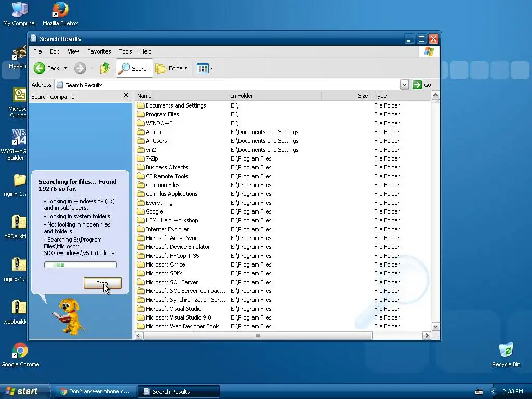Toggle the Folders pane button

click(x=171, y=68)
